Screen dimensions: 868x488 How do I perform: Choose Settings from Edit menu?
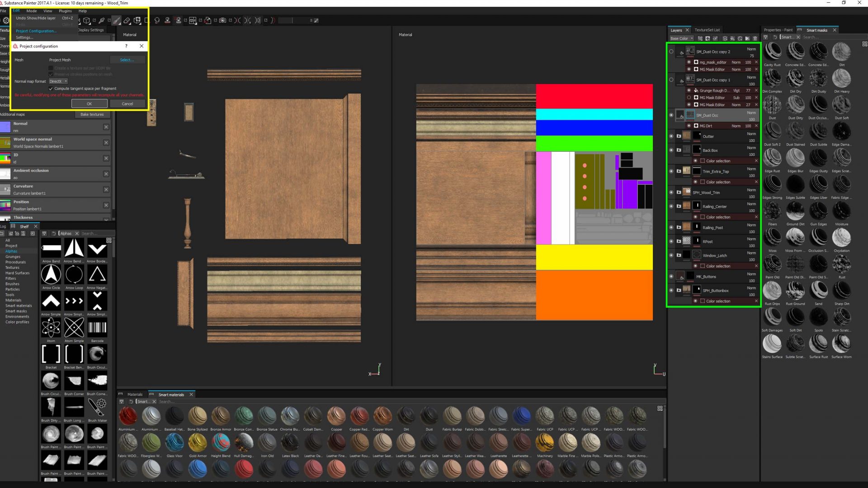(x=24, y=38)
